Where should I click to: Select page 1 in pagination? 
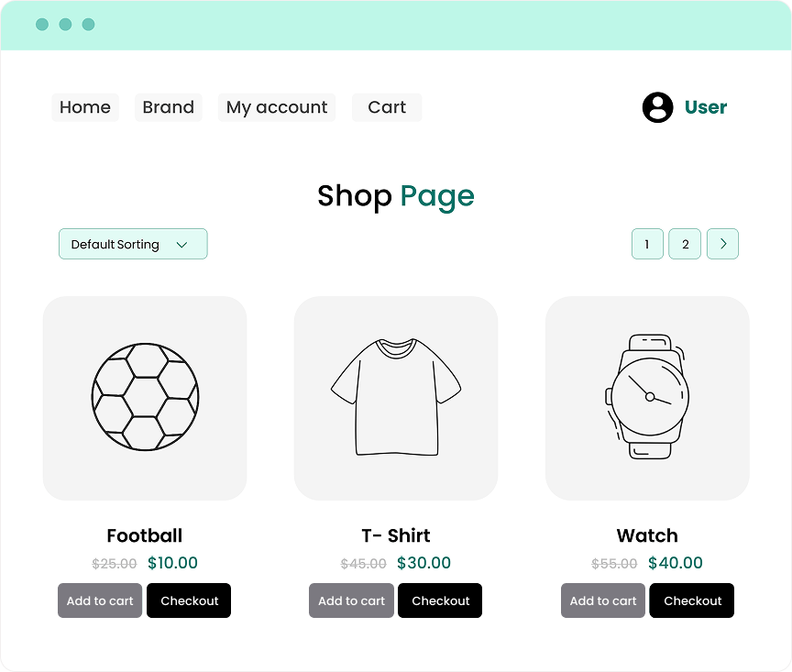(x=647, y=244)
